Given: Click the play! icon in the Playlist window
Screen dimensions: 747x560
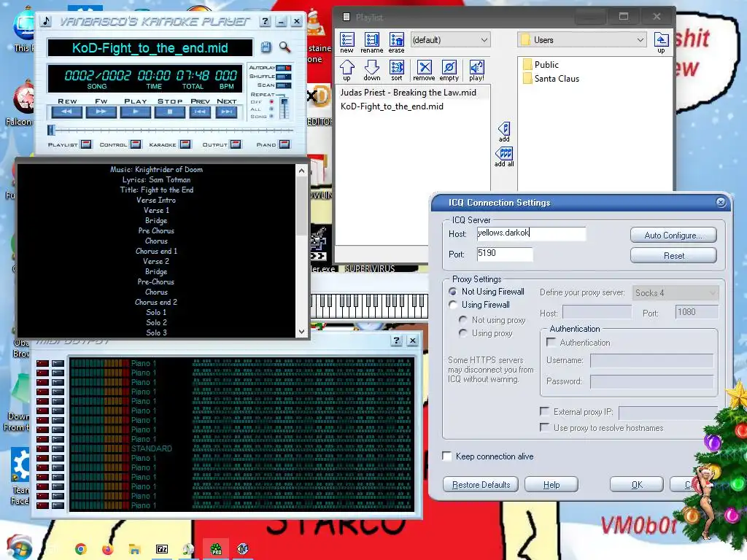Looking at the screenshot, I should click(476, 70).
